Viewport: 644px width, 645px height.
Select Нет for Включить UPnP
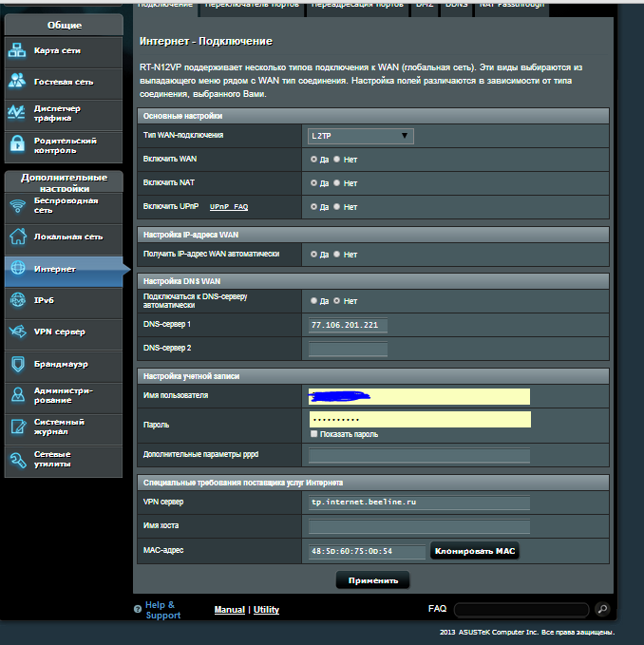click(x=337, y=207)
